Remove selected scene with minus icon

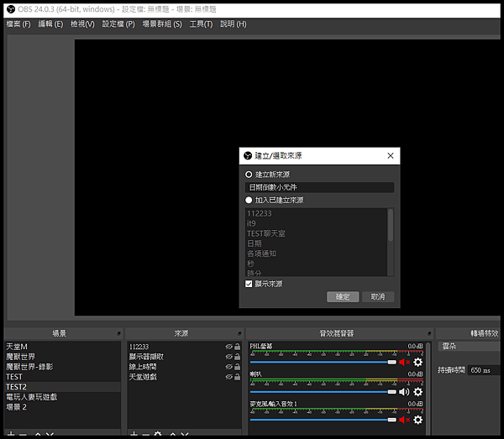pyautogui.click(x=23, y=435)
